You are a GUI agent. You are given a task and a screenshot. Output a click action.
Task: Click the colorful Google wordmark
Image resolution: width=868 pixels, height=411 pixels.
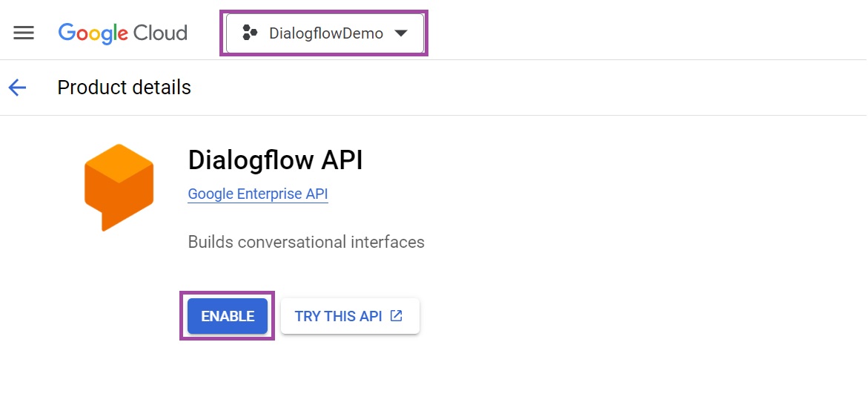(93, 33)
